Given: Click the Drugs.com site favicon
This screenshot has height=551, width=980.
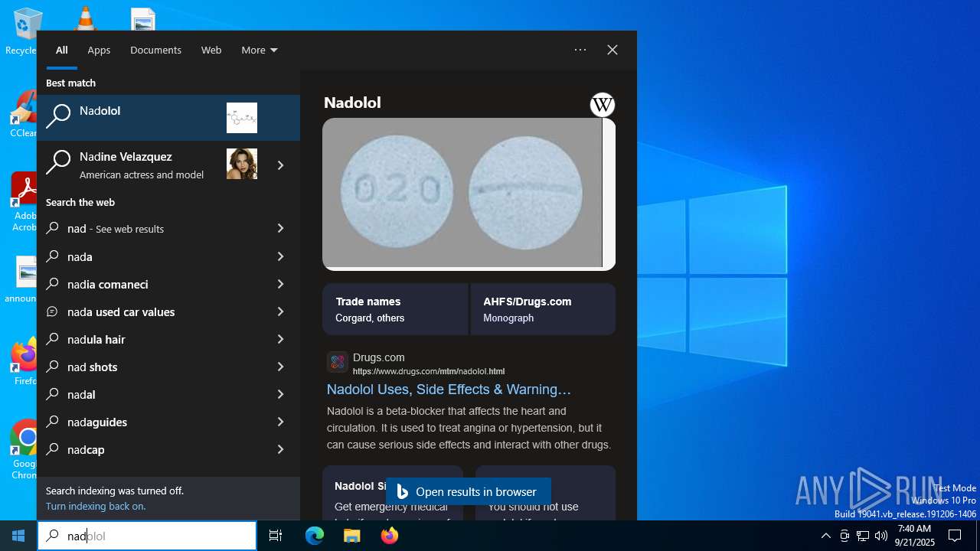Looking at the screenshot, I should coord(338,362).
